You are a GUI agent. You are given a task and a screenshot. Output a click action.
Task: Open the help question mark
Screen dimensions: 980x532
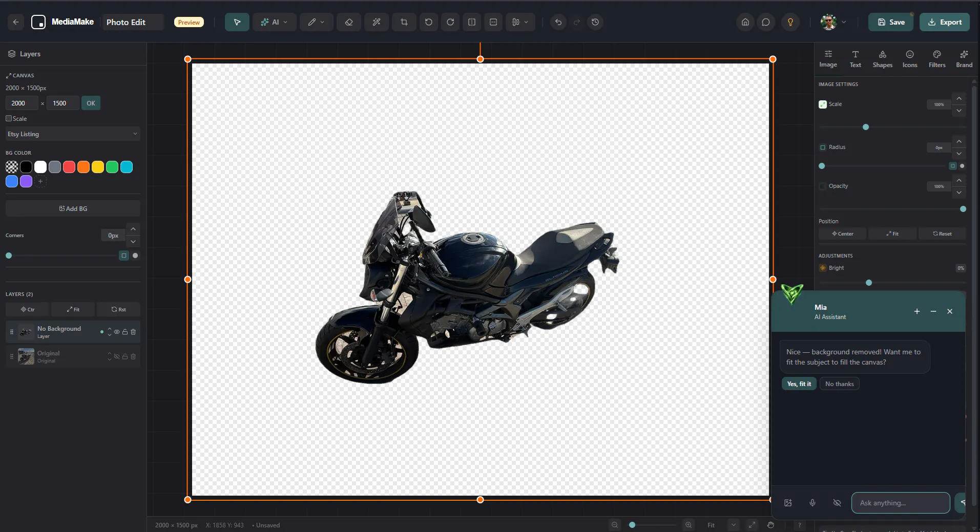pos(799,525)
